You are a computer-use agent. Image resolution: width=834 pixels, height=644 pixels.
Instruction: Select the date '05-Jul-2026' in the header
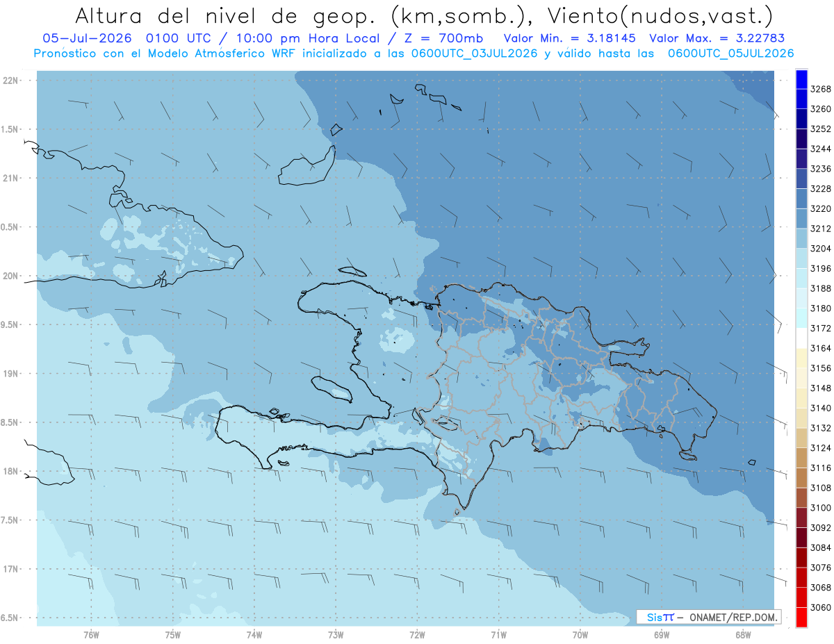88,38
